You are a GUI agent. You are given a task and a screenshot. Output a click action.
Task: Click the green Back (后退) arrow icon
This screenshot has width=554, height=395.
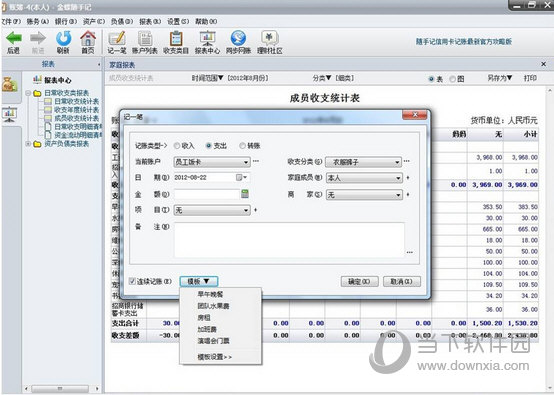tap(14, 38)
